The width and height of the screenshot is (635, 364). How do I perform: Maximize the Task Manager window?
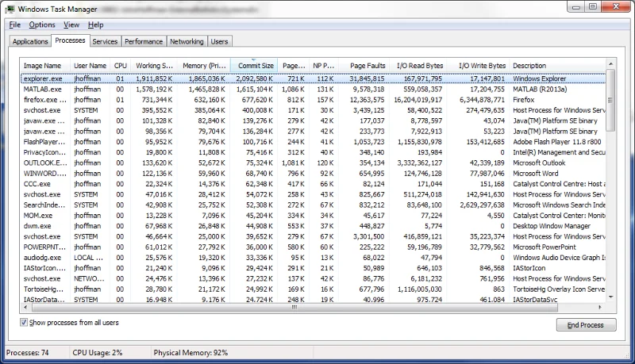(592, 6)
